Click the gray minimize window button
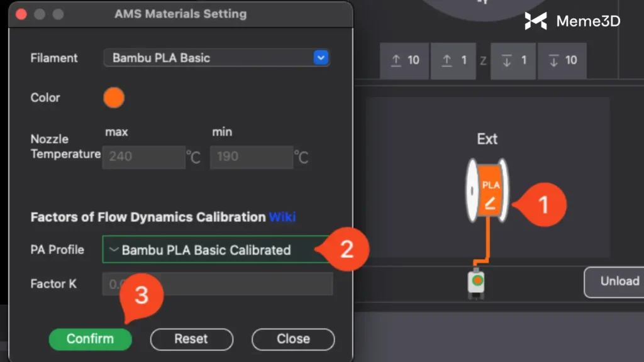The height and width of the screenshot is (362, 644). 40,14
